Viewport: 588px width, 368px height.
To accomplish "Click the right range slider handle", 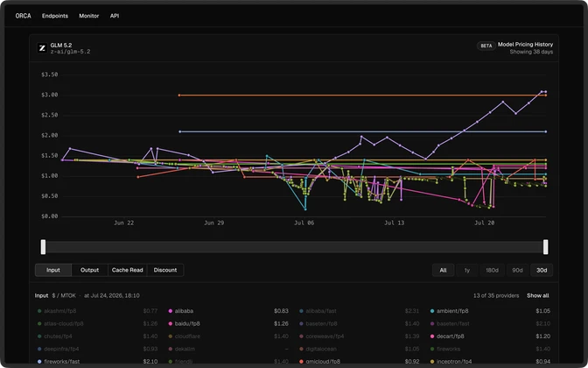I will click(x=546, y=247).
